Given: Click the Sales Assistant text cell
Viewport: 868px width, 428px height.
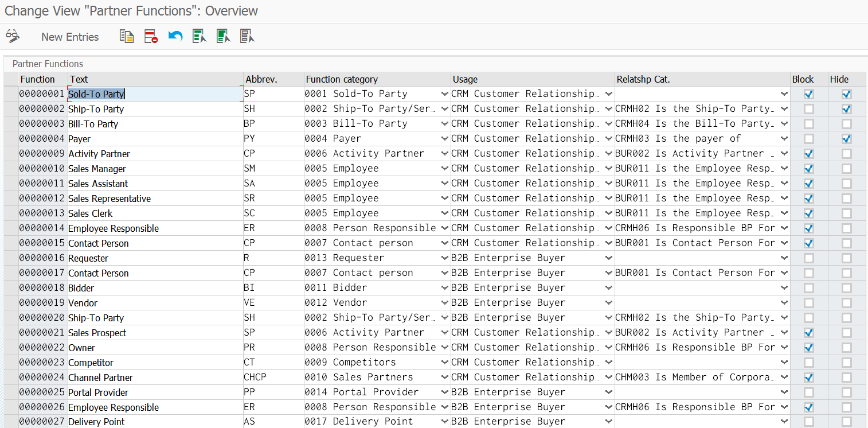Looking at the screenshot, I should point(155,184).
